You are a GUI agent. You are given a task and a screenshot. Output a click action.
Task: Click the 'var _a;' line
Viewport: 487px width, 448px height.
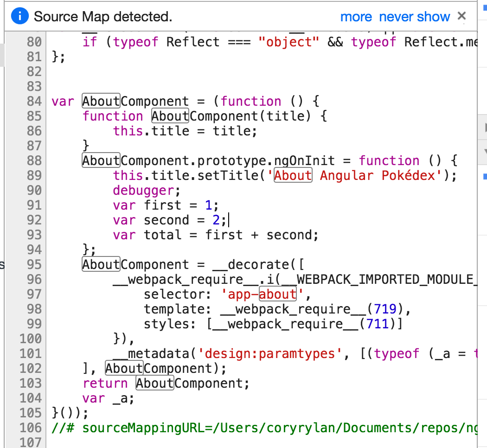[x=108, y=398]
